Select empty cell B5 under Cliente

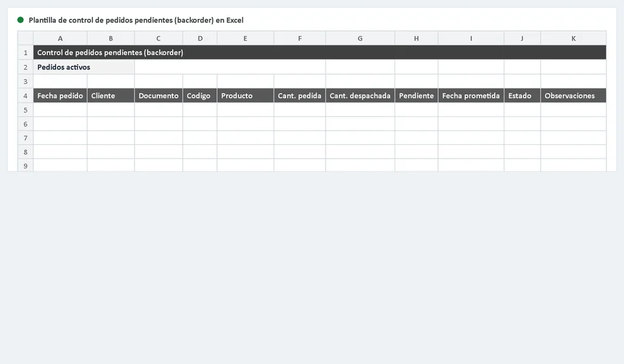(110, 110)
